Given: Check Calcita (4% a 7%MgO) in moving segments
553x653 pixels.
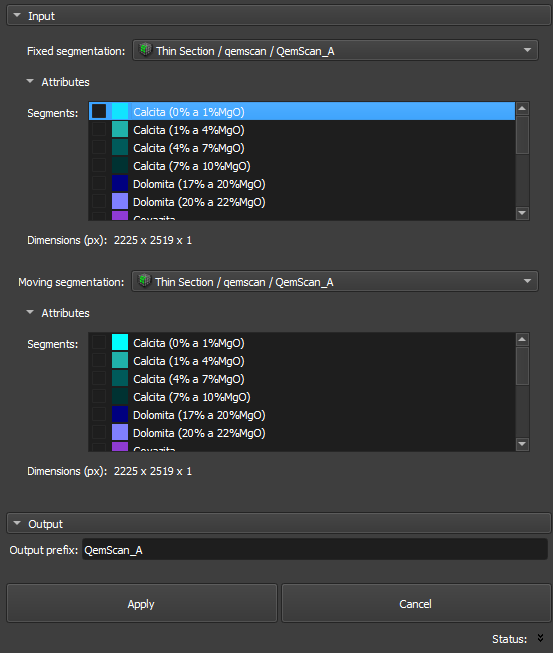Looking at the screenshot, I should 99,379.
